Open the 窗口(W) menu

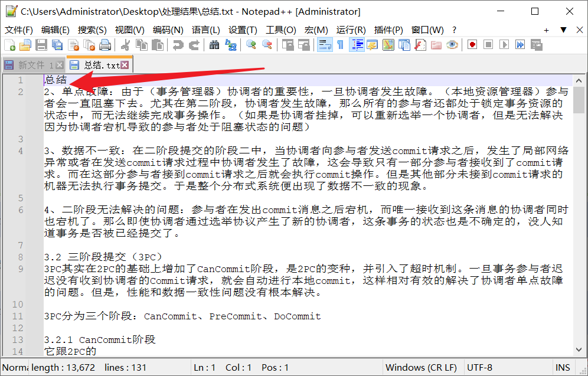[x=427, y=30]
